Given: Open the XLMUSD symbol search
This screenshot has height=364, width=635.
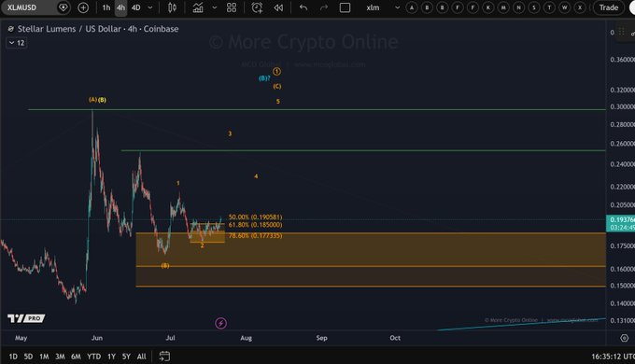Looking at the screenshot, I should coord(21,7).
